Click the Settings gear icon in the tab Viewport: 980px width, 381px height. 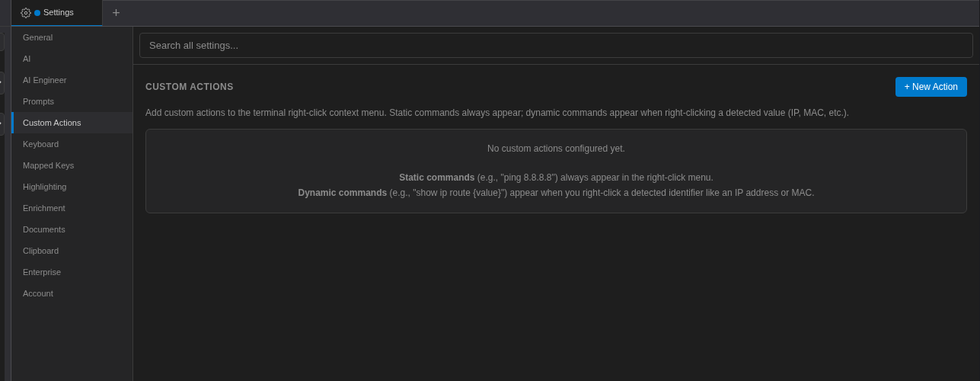[x=25, y=13]
